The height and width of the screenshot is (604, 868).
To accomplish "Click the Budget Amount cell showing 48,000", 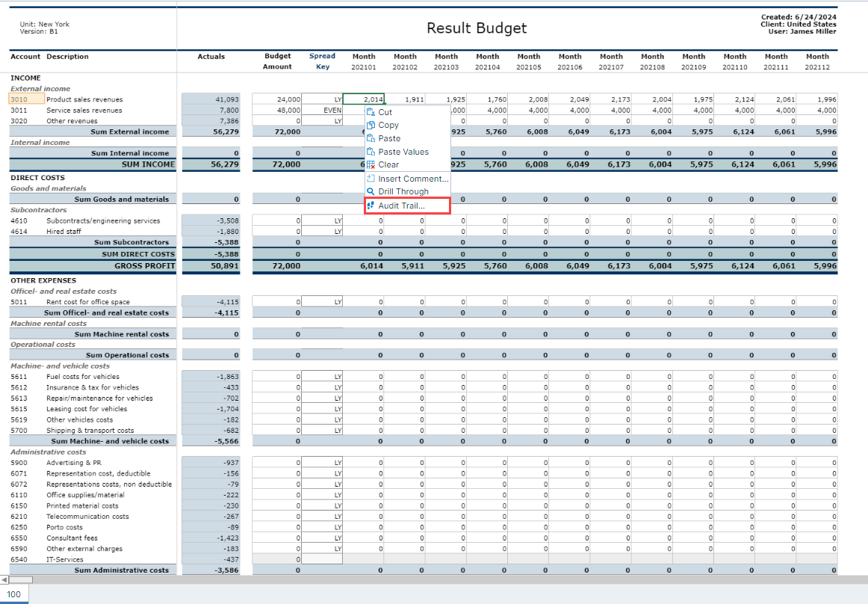I will (x=276, y=110).
